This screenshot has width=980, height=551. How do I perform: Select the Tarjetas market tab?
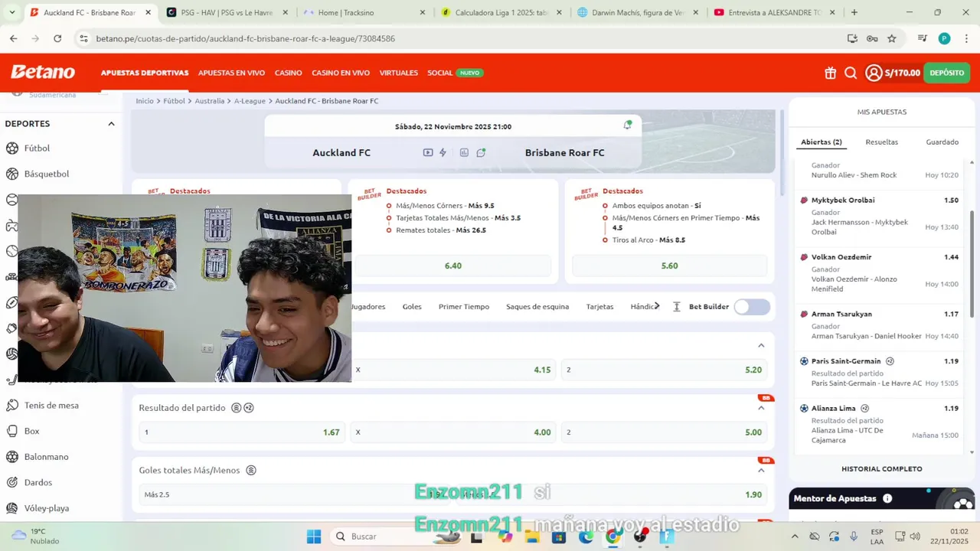pos(599,307)
